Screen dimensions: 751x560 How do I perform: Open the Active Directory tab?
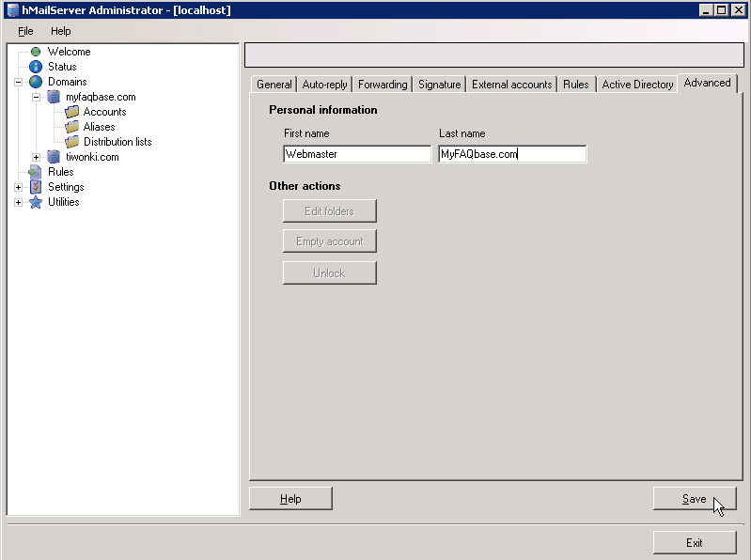[x=637, y=85]
